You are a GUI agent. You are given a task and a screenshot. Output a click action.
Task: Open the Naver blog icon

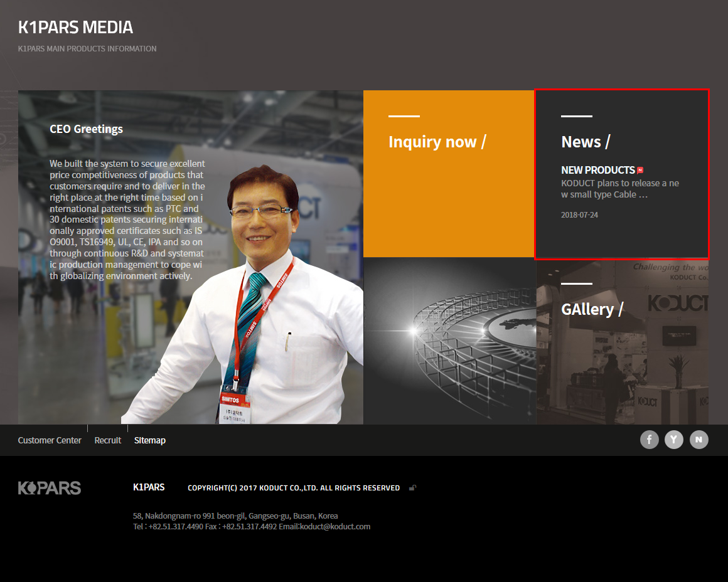pyautogui.click(x=699, y=440)
